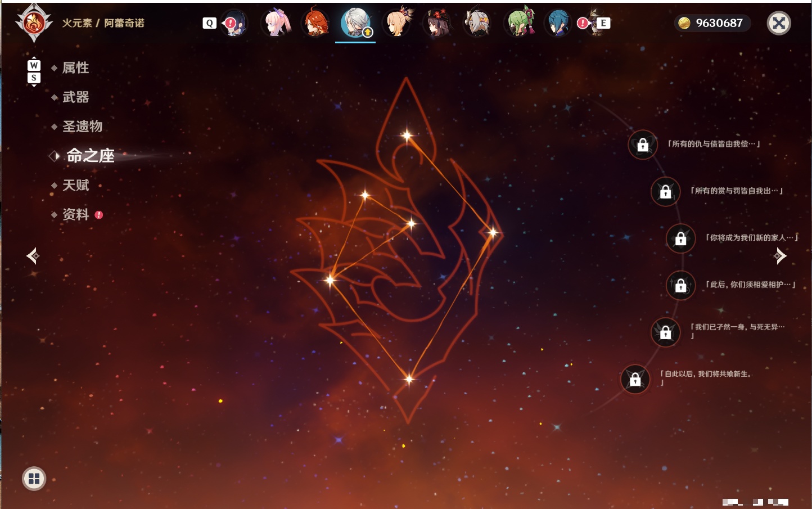Click the label 「你将成为我们新的家人…」
Viewport: 812px width, 509px height.
point(752,237)
